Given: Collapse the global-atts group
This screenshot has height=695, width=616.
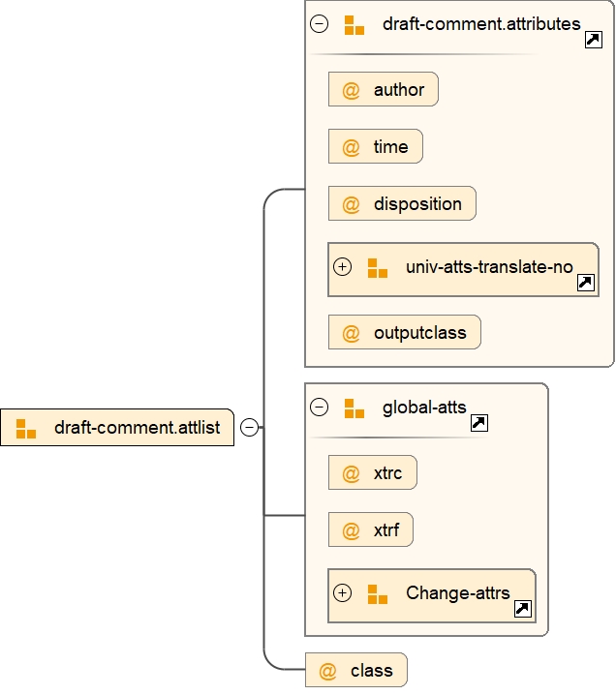Looking at the screenshot, I should tap(319, 408).
